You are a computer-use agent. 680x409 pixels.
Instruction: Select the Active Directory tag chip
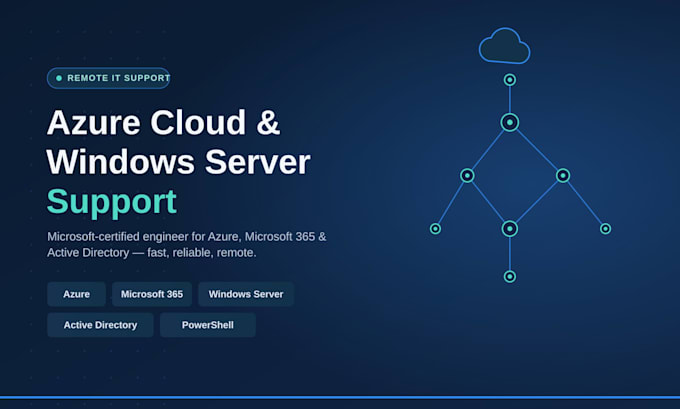[x=100, y=325]
